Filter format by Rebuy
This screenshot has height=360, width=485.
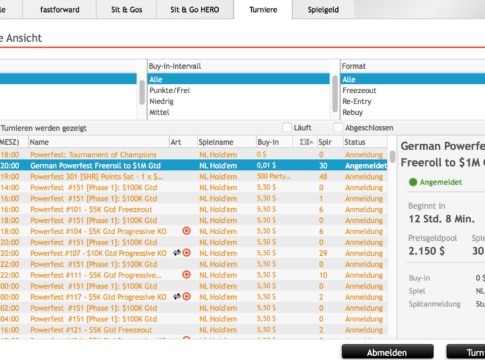413,112
